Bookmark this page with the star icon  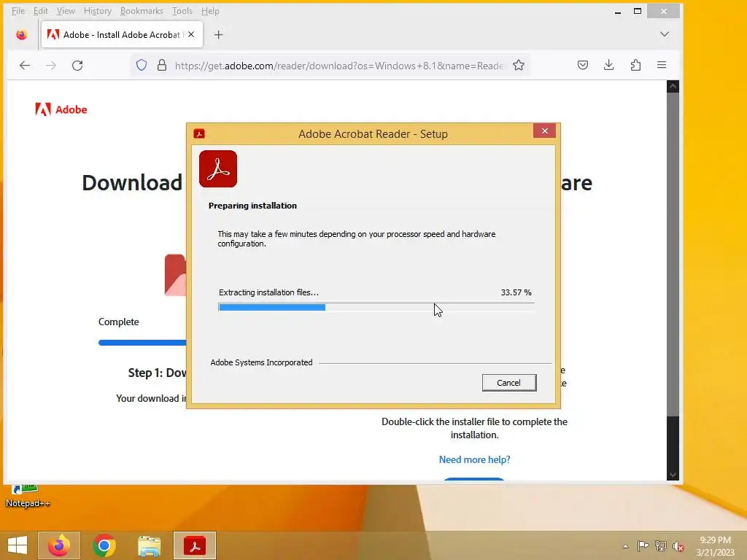[519, 65]
